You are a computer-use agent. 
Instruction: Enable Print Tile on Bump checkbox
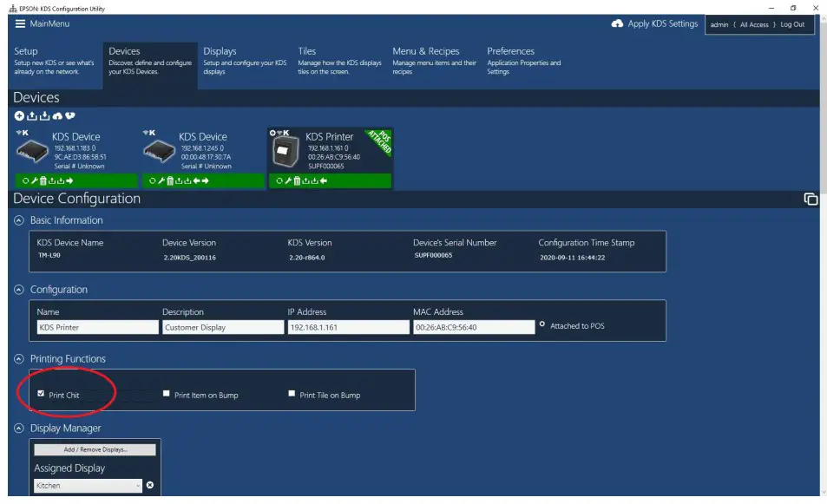coord(292,393)
